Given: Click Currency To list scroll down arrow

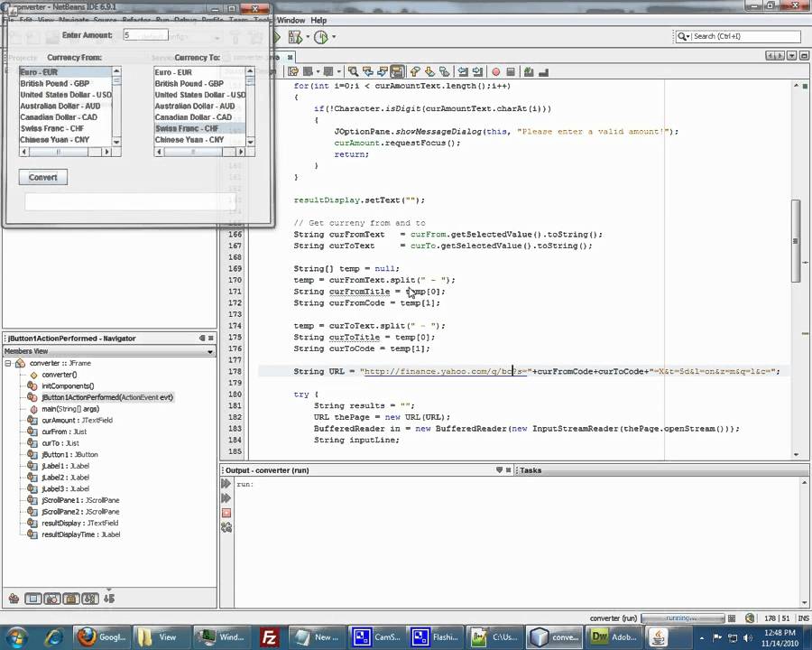Looking at the screenshot, I should 251,142.
